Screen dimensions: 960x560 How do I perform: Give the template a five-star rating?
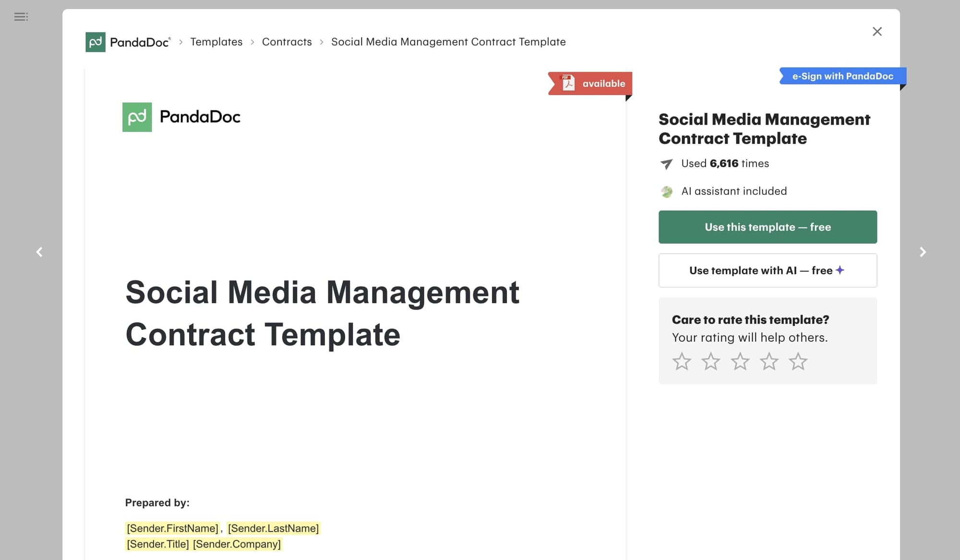pos(799,361)
